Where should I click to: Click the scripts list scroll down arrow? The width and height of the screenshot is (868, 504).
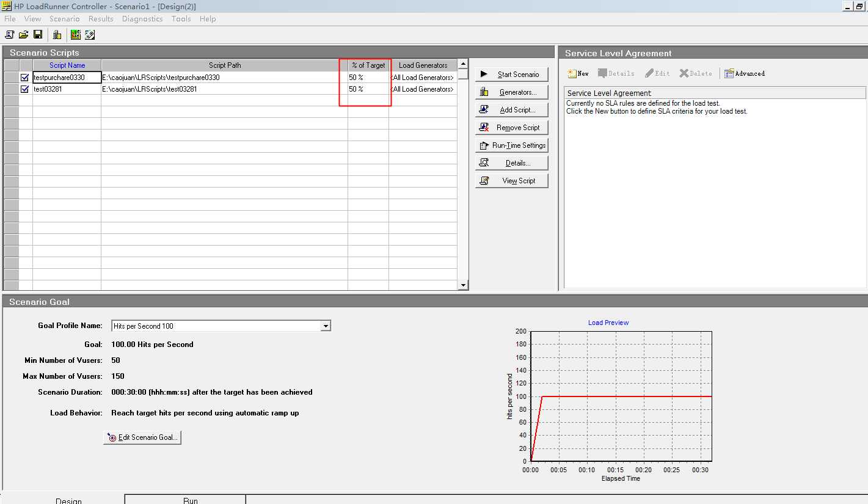coord(463,285)
